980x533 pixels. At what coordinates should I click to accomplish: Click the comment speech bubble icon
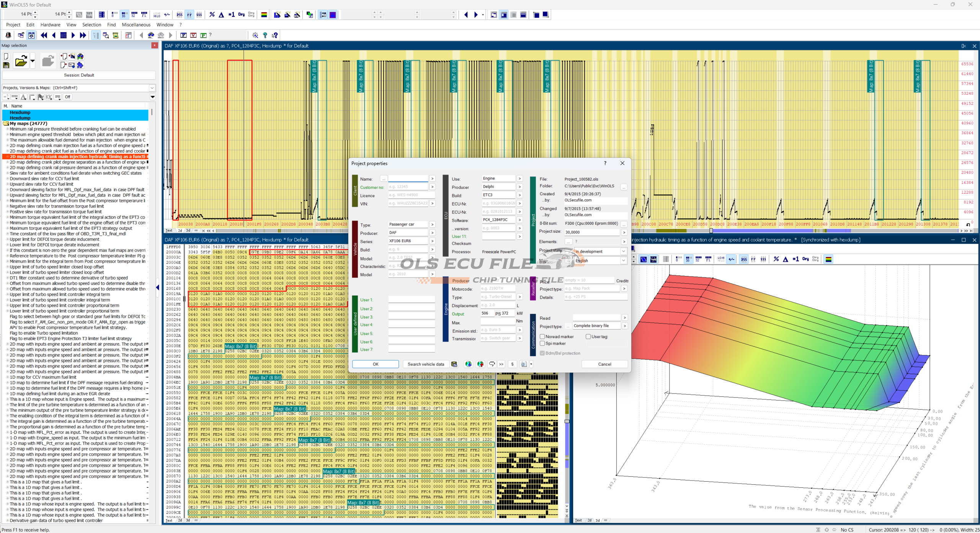(x=492, y=364)
